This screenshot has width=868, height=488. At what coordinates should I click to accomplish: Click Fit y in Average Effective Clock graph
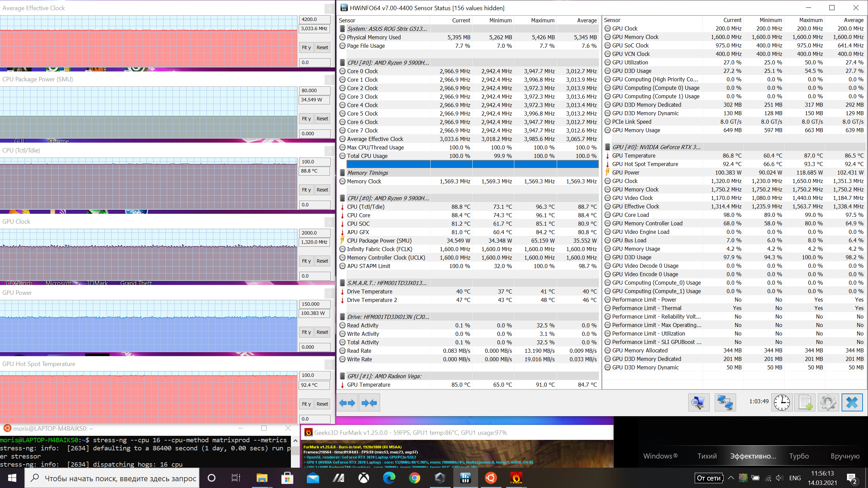pos(306,47)
